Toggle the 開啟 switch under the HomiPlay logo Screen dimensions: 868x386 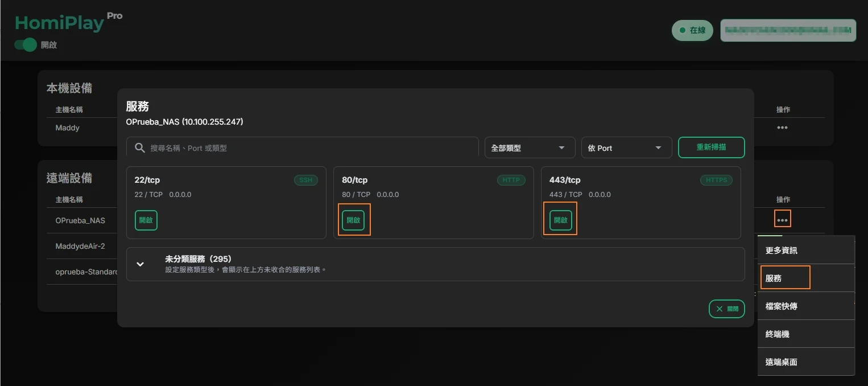tap(26, 45)
